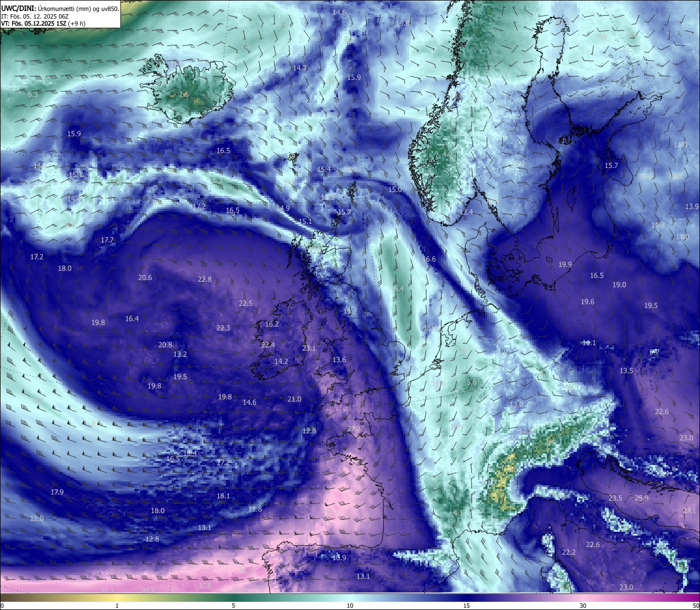The height and width of the screenshot is (610, 700).
Task: Click the '25.9' value over the Adriatic
Action: 641,498
